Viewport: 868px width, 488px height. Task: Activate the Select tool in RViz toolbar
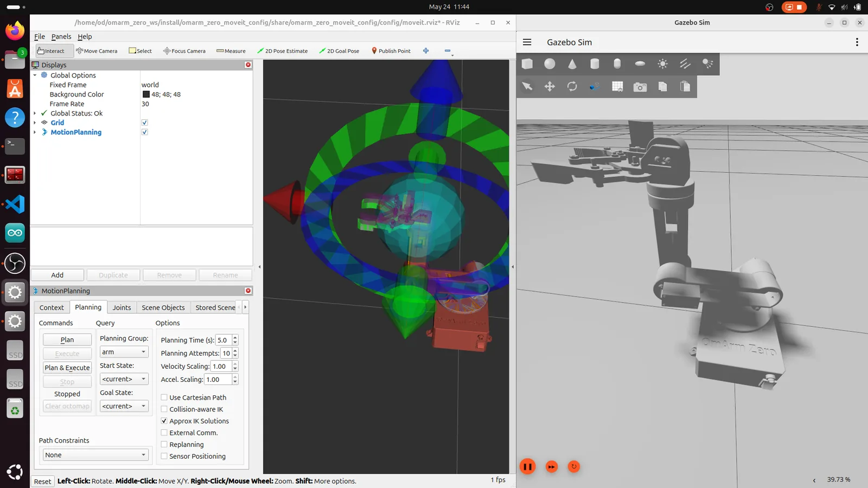(140, 51)
